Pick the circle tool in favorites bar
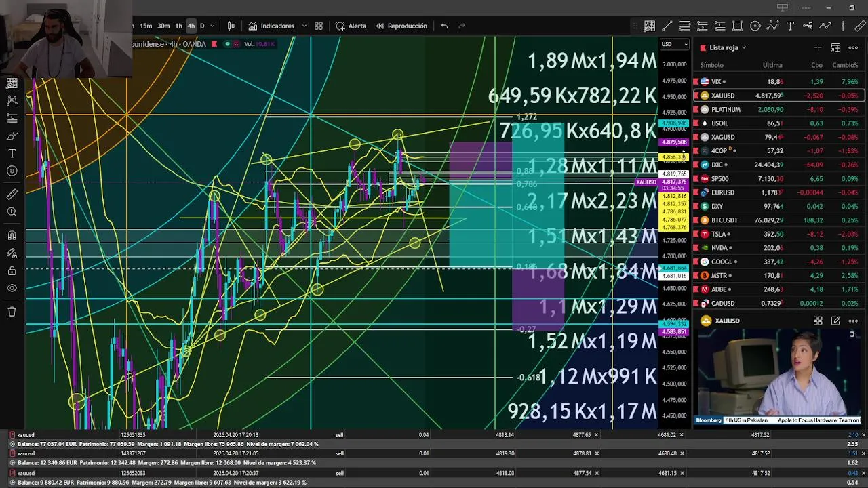Screen dimensions: 868x488 (x=755, y=26)
